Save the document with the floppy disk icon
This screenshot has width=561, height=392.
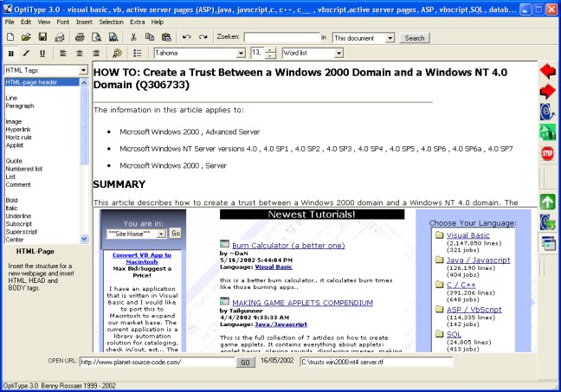tap(42, 37)
